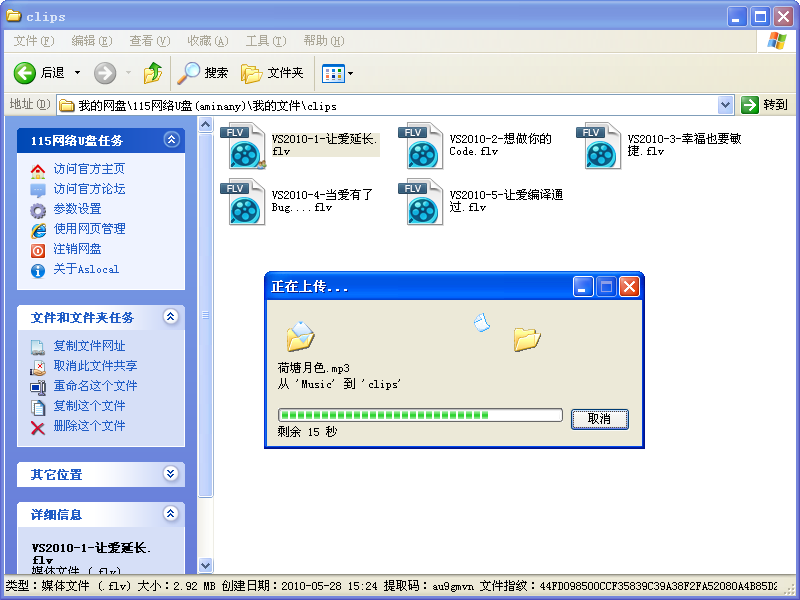Open 访问官方论坛 link
This screenshot has height=600, width=800.
[89, 189]
